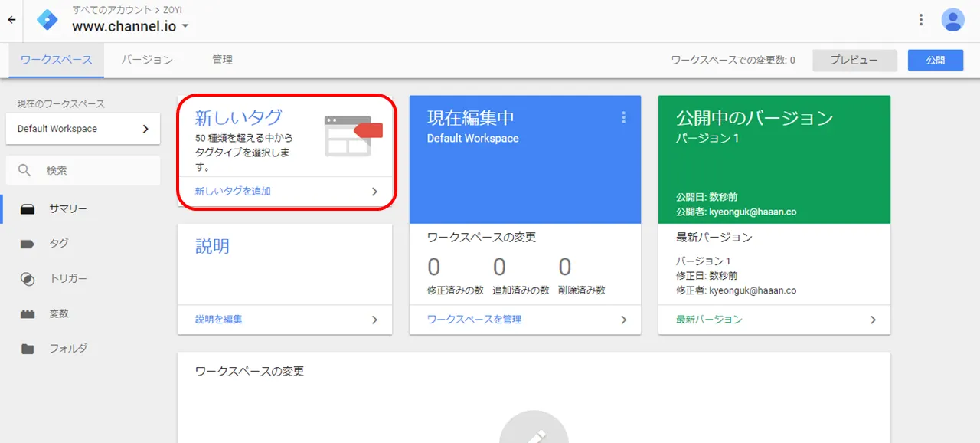Expand the Default Workspace selector
The width and height of the screenshot is (980, 443).
tap(83, 129)
